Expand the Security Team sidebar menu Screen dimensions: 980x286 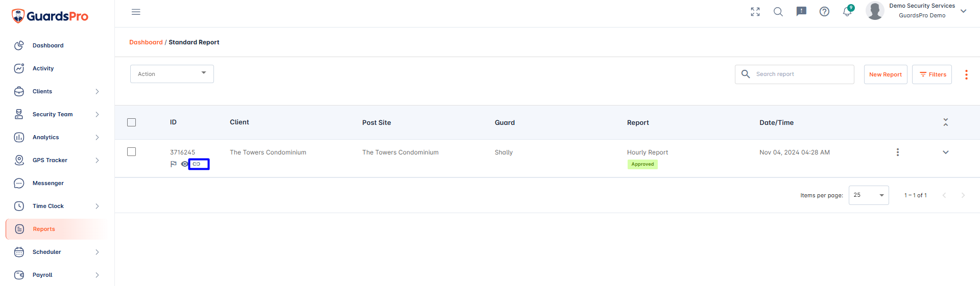pyautogui.click(x=56, y=114)
